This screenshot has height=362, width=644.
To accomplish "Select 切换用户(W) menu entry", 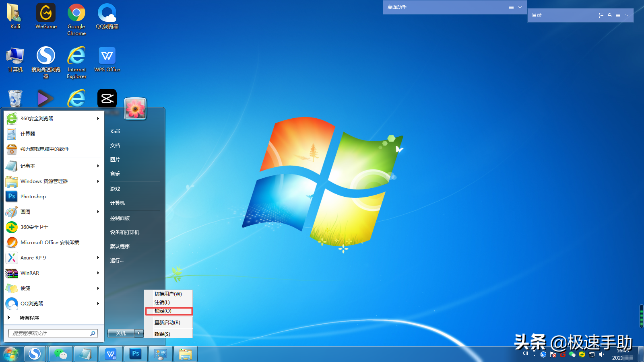I will [x=168, y=294].
